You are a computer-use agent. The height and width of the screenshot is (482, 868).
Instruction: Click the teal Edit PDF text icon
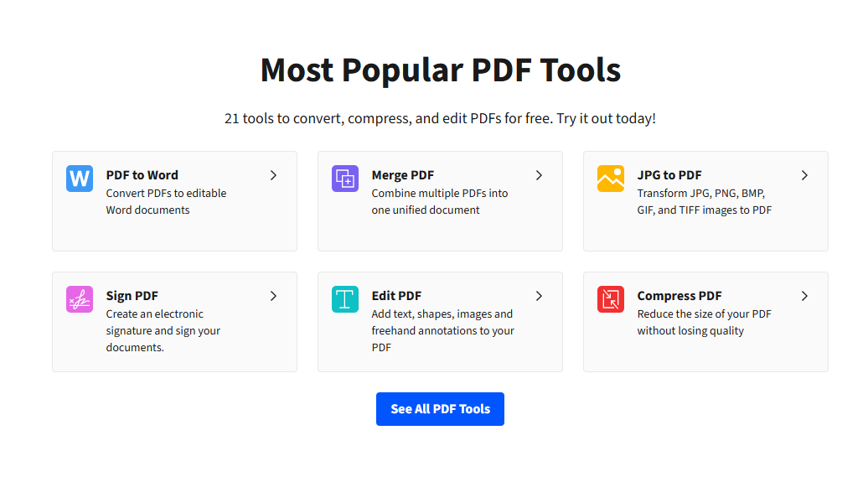pos(345,299)
